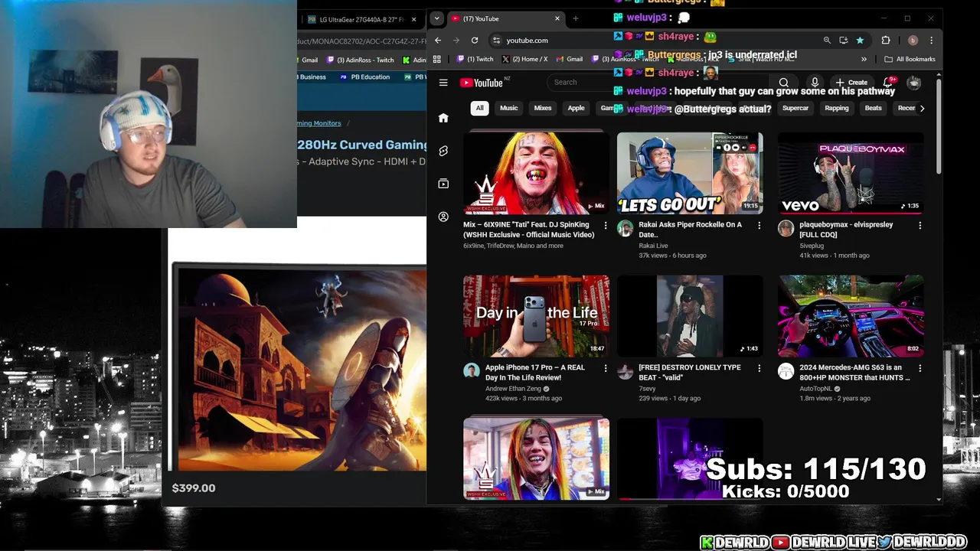Open the Chrome three-dot menu
Viewport: 980px width, 551px height.
click(931, 40)
